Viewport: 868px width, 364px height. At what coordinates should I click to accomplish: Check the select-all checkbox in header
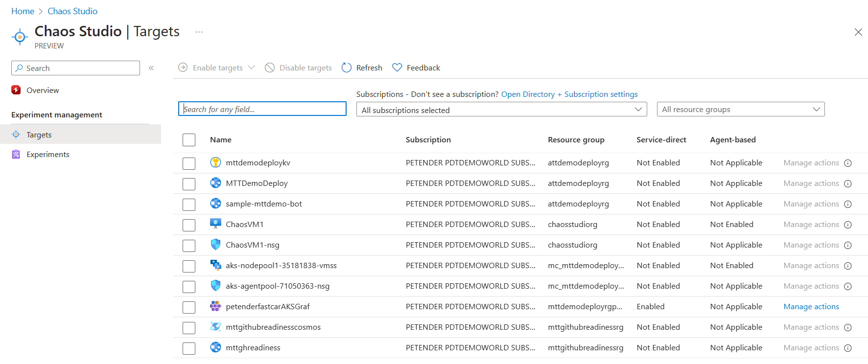[189, 140]
